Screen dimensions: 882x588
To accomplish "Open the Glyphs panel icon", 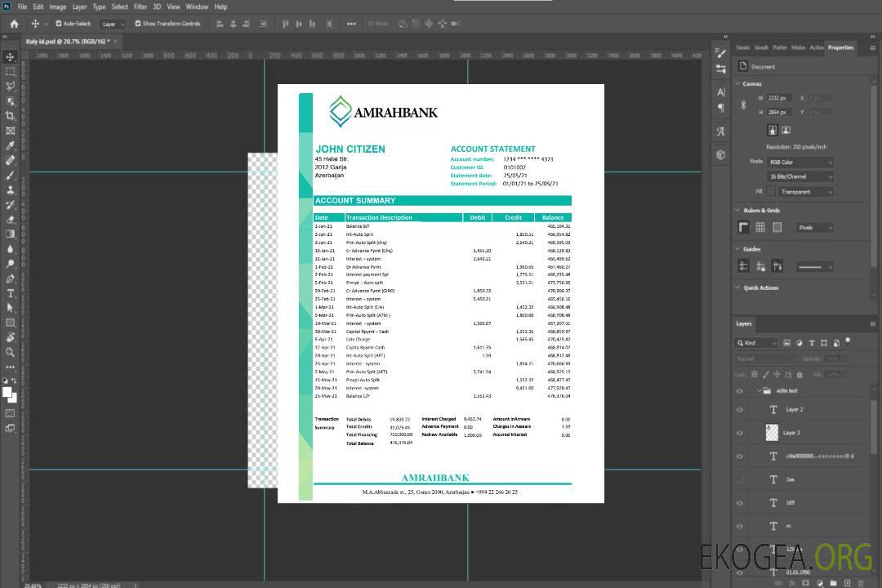I will point(721,131).
